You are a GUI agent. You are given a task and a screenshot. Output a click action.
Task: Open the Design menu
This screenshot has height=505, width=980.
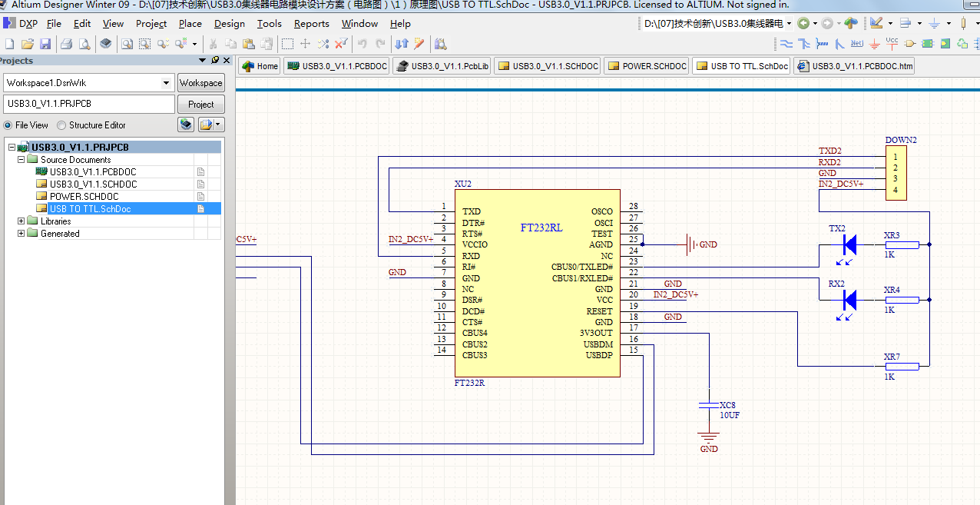pyautogui.click(x=229, y=24)
